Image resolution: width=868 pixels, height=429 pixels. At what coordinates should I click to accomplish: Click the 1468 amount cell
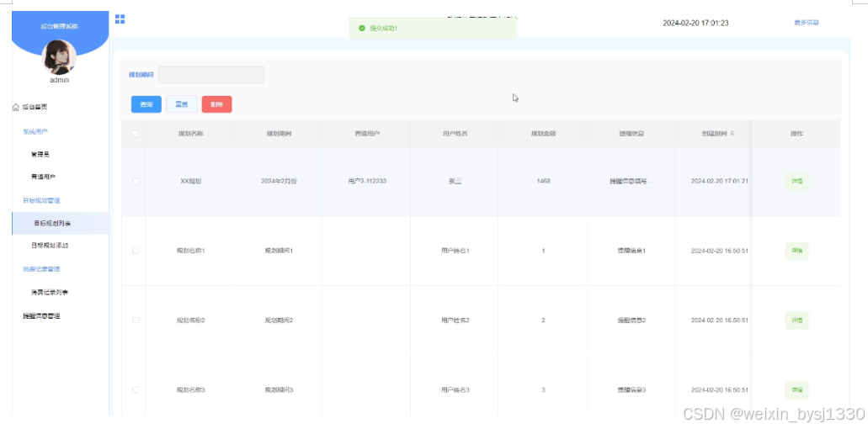pyautogui.click(x=543, y=182)
